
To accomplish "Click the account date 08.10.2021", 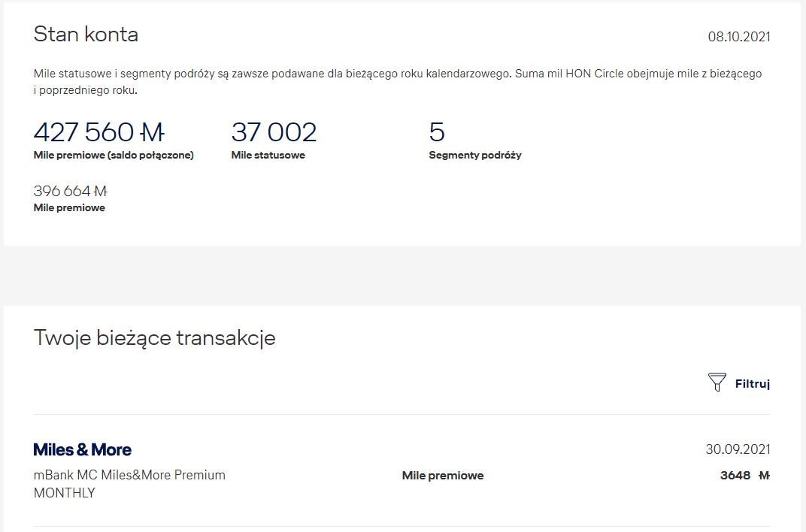I will point(739,37).
